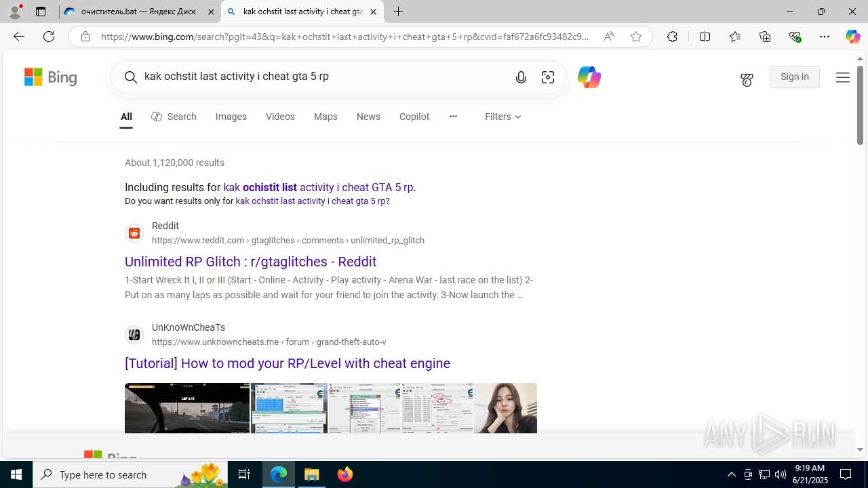Open the Windows Start menu
This screenshot has width=868, height=488.
[x=16, y=474]
